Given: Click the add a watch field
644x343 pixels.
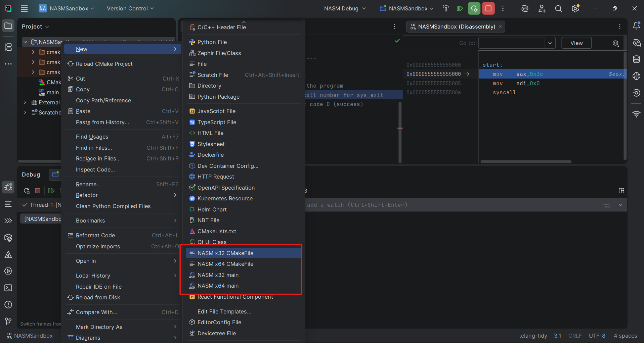Looking at the screenshot, I should click(x=454, y=205).
